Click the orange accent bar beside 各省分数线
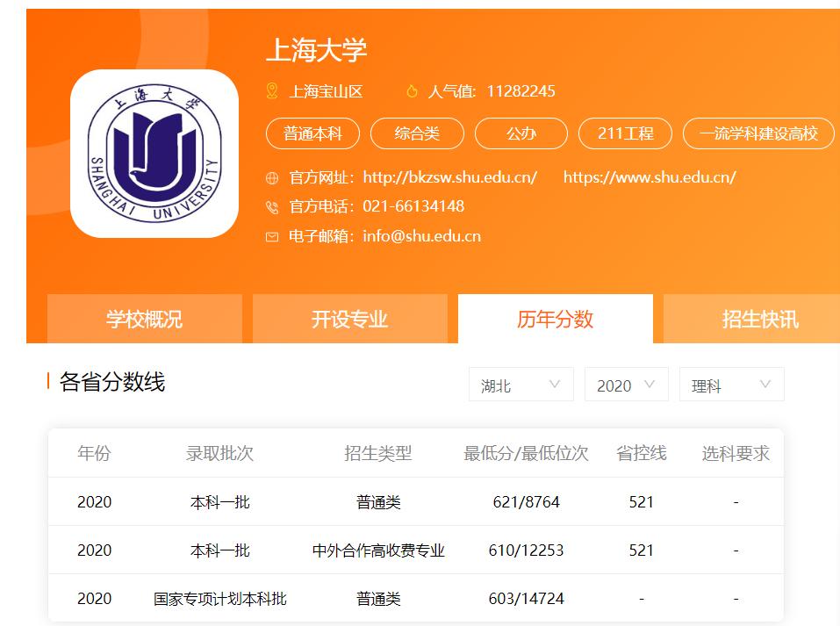840x626 pixels. 47,379
